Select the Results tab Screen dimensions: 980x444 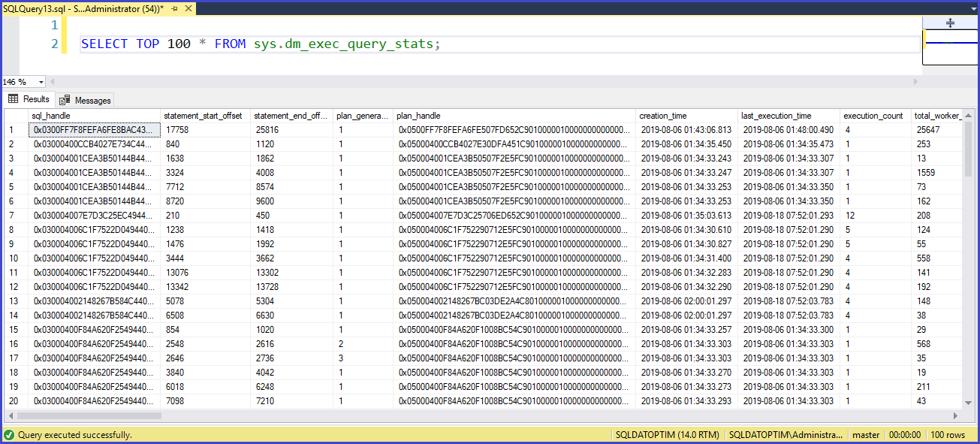pos(29,99)
